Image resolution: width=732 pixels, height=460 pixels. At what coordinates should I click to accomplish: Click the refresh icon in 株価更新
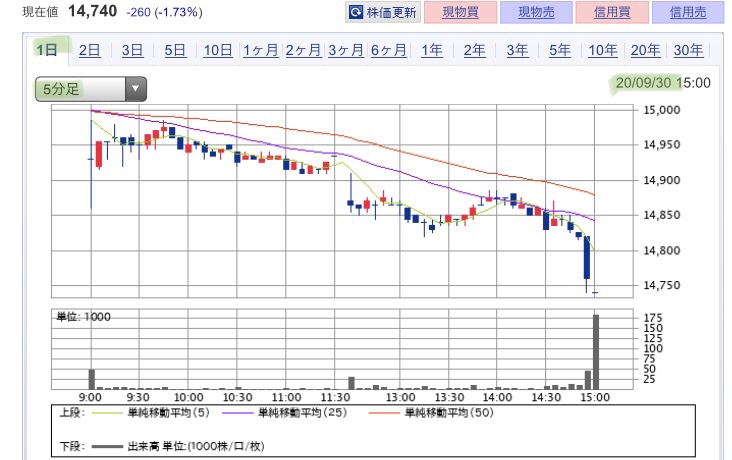pos(356,12)
